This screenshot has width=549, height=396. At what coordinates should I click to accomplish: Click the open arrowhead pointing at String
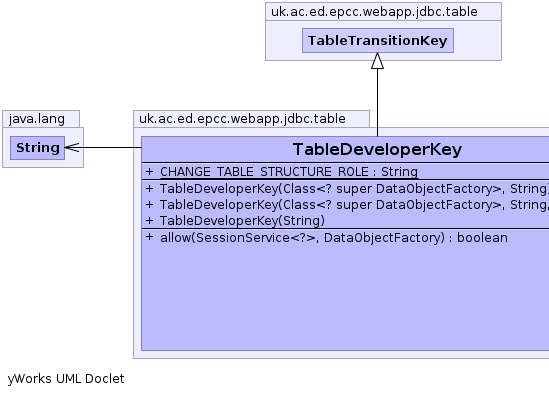pyautogui.click(x=72, y=147)
